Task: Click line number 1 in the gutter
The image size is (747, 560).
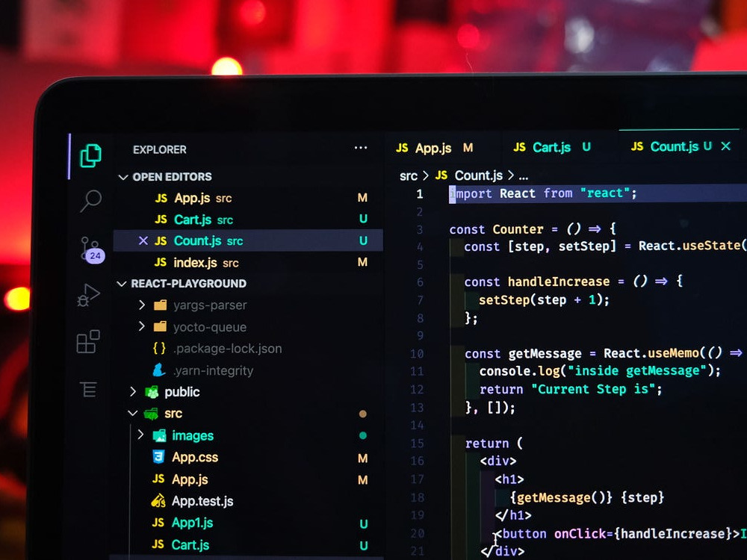Action: click(x=419, y=194)
